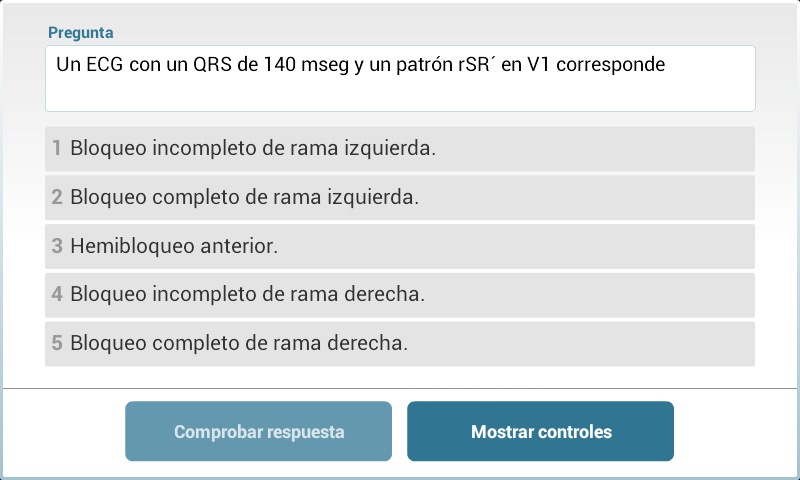Tap the number 3 beside Hemibloqueo anterior
800x480 pixels.
[57, 246]
